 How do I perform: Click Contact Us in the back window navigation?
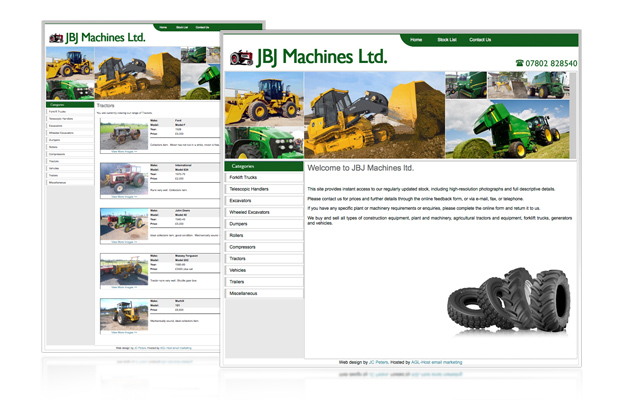202,27
